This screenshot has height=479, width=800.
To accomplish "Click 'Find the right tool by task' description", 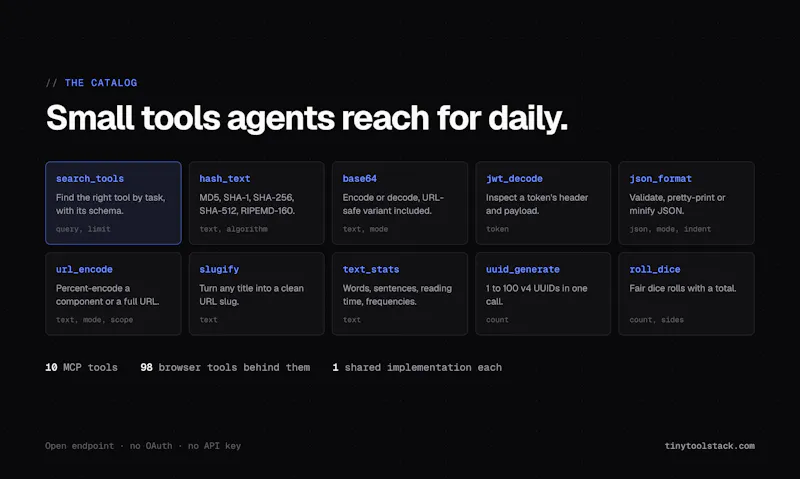I will 111,204.
